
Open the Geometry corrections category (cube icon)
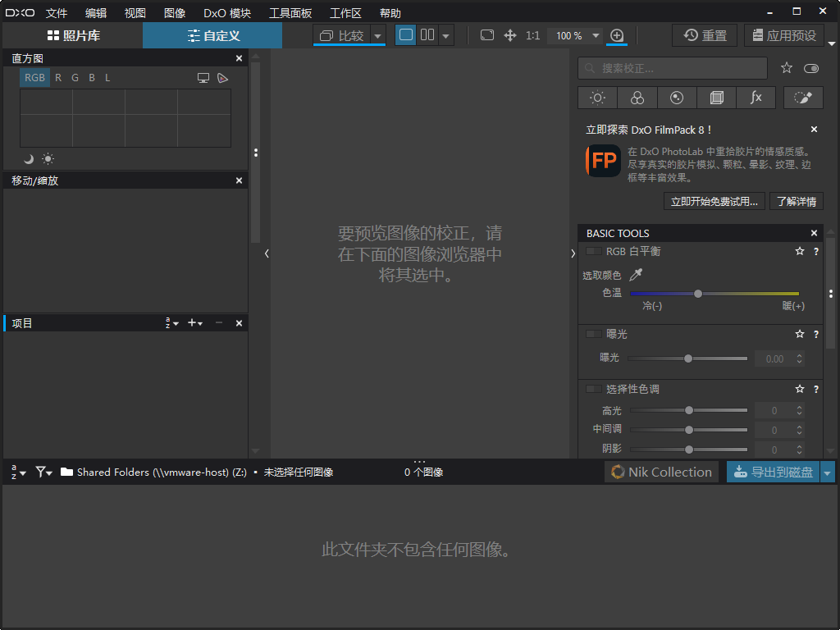[716, 98]
